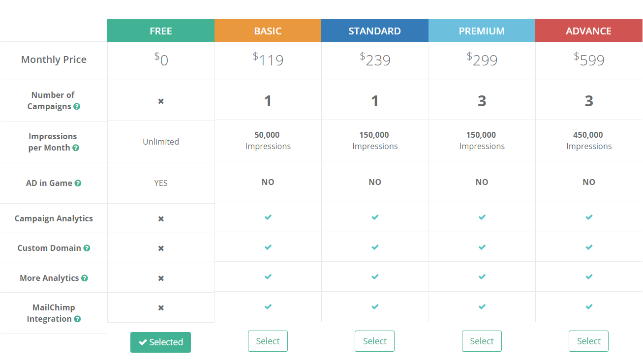Click the STANDARD plan Custom Domain checkmark
The width and height of the screenshot is (643, 364).
(x=375, y=247)
